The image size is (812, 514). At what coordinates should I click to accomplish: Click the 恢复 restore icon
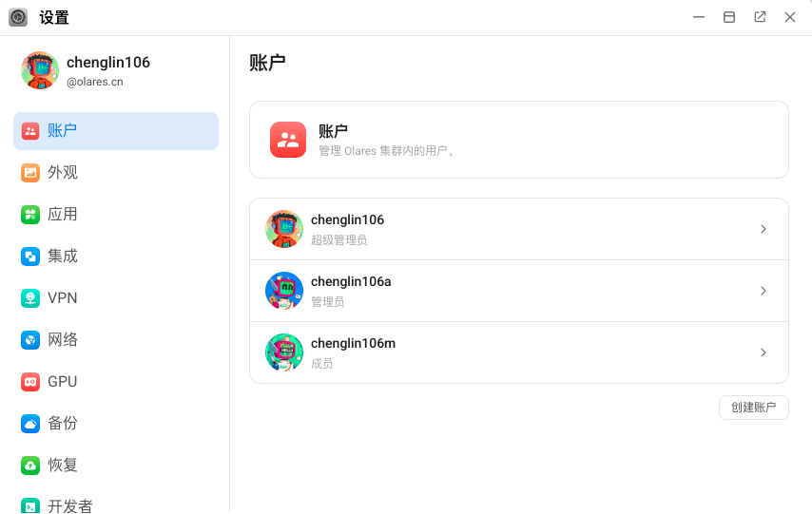click(30, 466)
